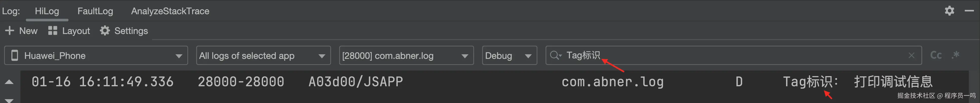The image size is (980, 103).
Task: Click the gear icon at top right
Action: click(x=949, y=11)
